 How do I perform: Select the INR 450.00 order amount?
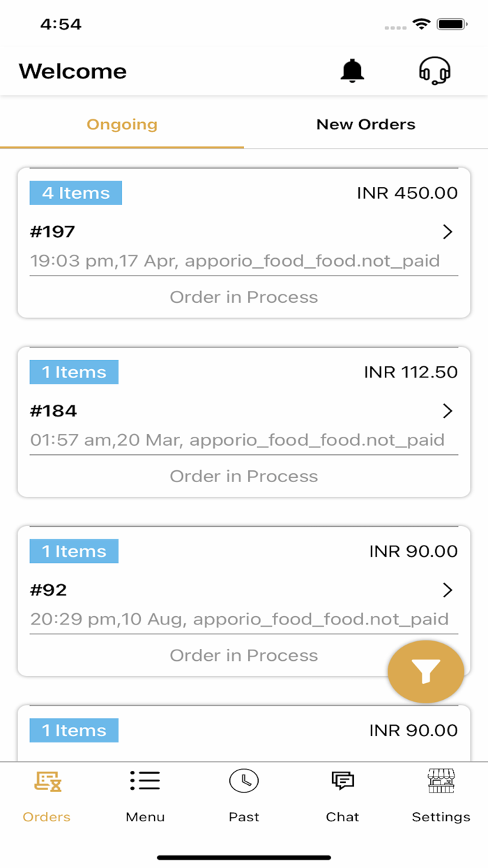click(x=407, y=193)
